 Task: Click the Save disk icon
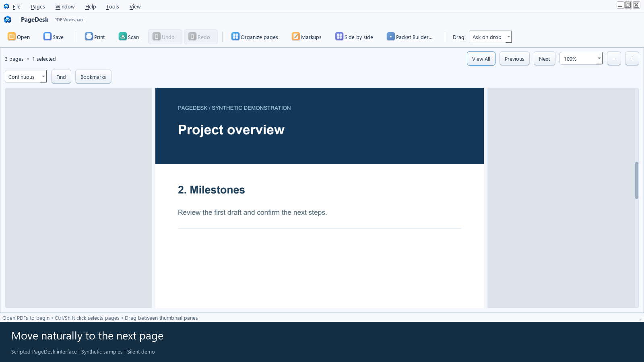click(x=47, y=37)
